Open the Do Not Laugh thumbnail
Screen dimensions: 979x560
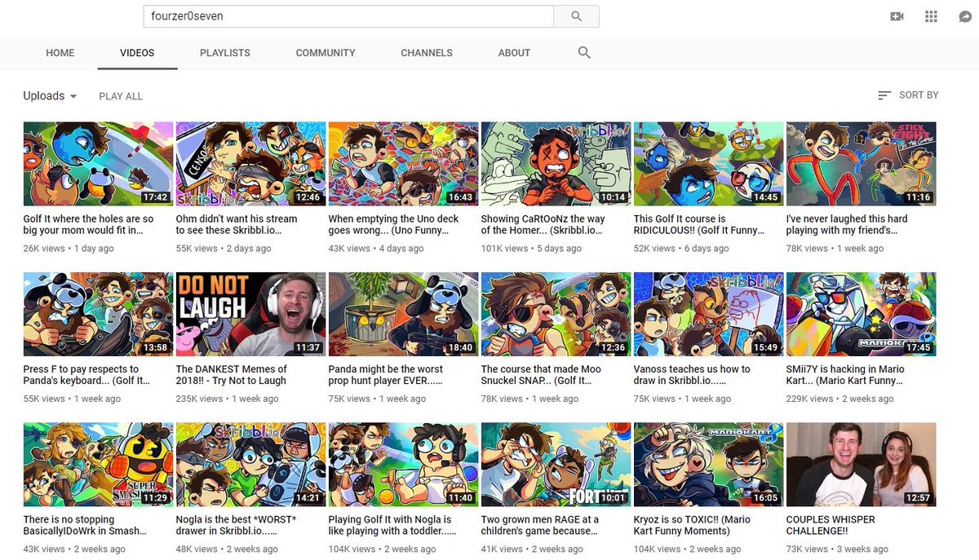(x=250, y=315)
